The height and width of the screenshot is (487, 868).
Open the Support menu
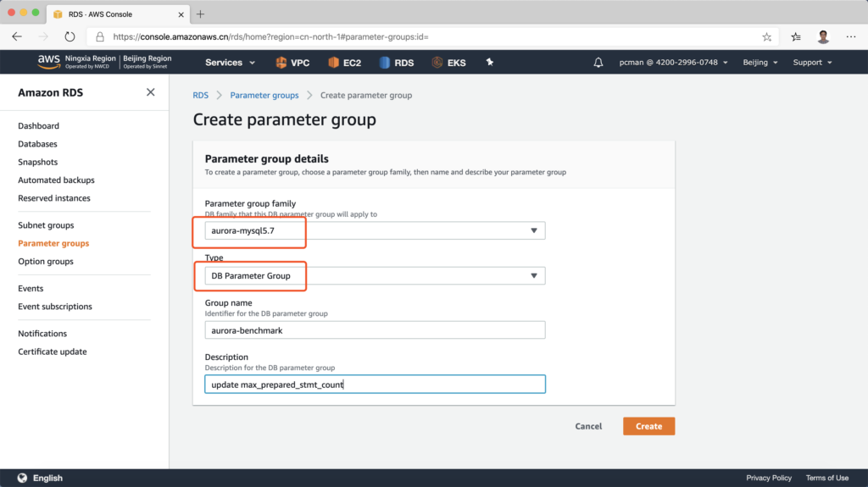coord(812,63)
